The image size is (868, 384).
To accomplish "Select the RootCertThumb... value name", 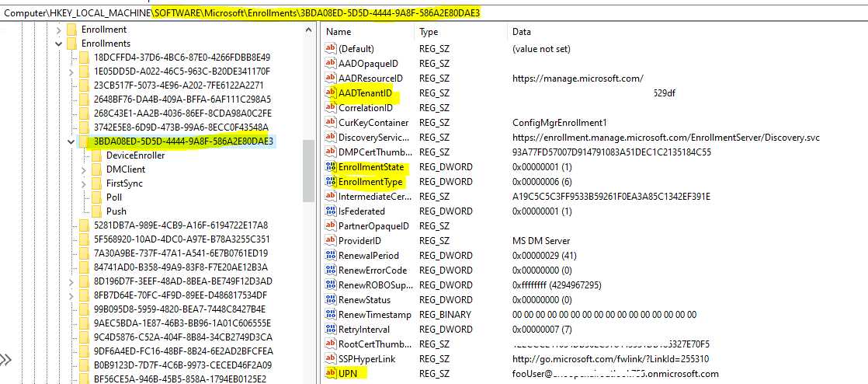I will [375, 344].
